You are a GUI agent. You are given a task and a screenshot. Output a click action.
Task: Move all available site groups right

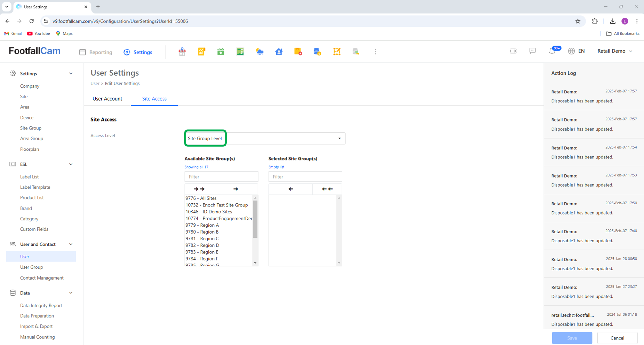199,189
